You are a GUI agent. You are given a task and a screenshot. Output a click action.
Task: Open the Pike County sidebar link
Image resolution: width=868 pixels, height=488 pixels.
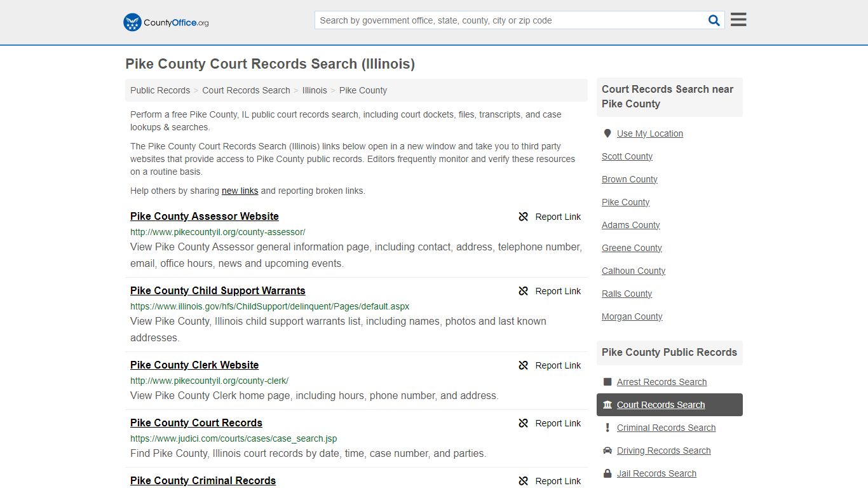626,202
